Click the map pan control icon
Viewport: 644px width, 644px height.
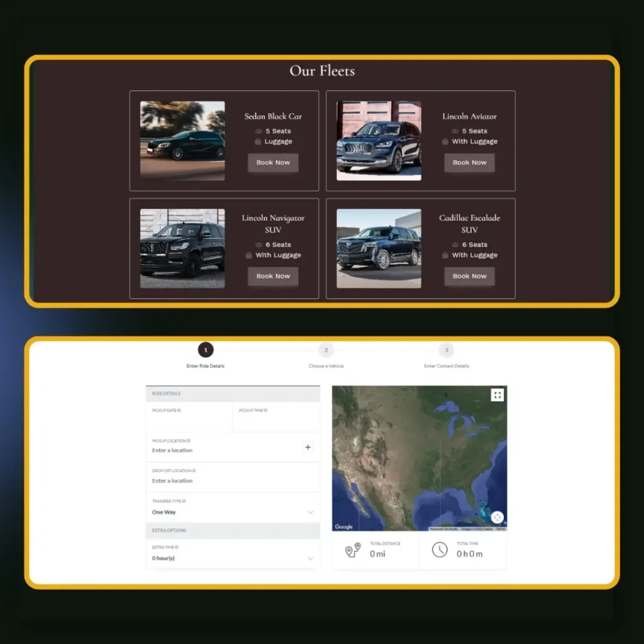pyautogui.click(x=497, y=517)
